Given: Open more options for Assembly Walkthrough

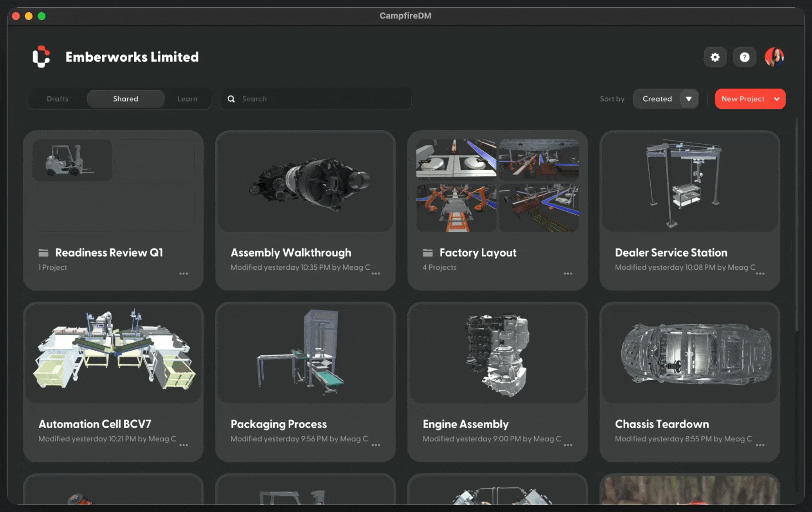Looking at the screenshot, I should (x=376, y=274).
